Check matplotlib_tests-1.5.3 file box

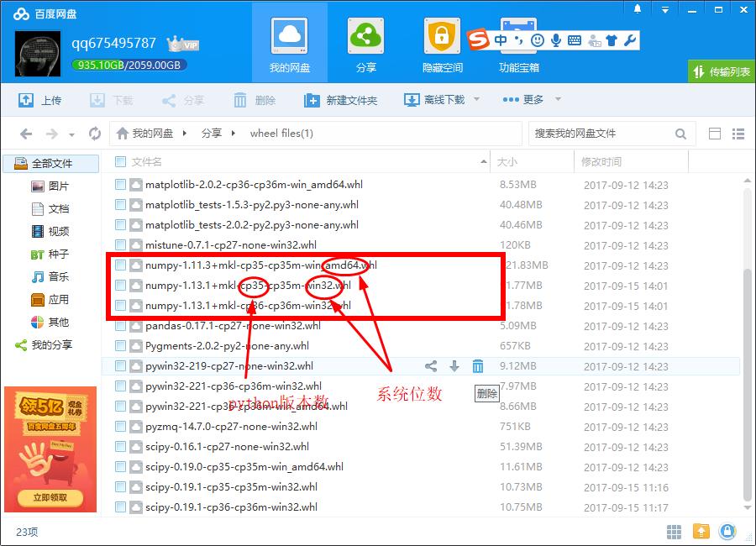pyautogui.click(x=120, y=204)
